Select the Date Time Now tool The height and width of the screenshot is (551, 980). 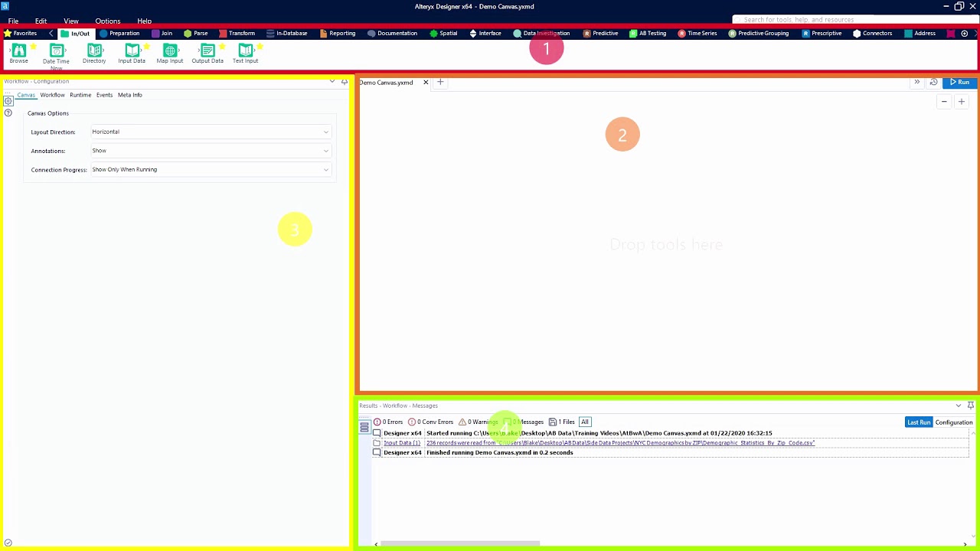click(x=56, y=55)
